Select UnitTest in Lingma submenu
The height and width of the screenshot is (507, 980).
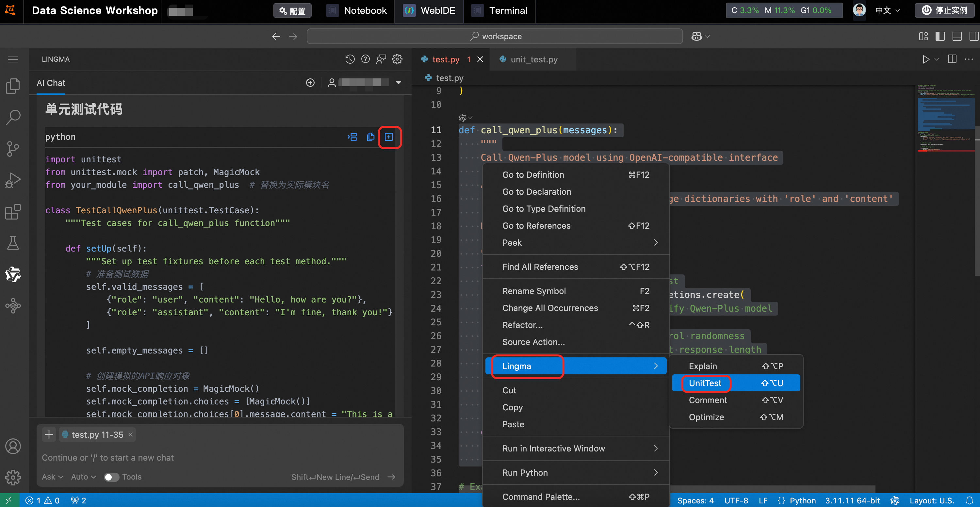coord(705,383)
